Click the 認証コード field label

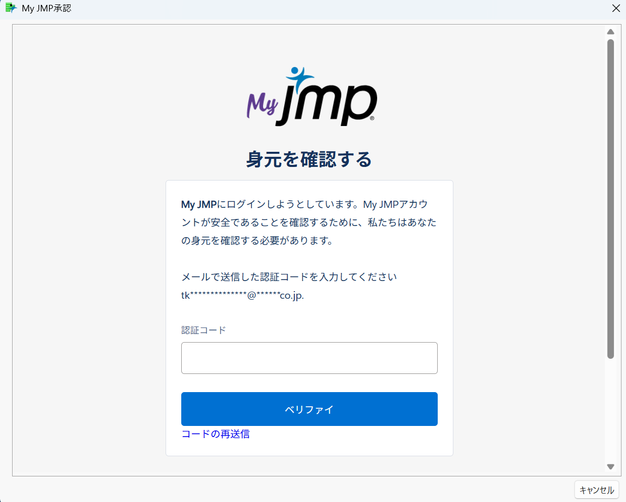(x=204, y=330)
